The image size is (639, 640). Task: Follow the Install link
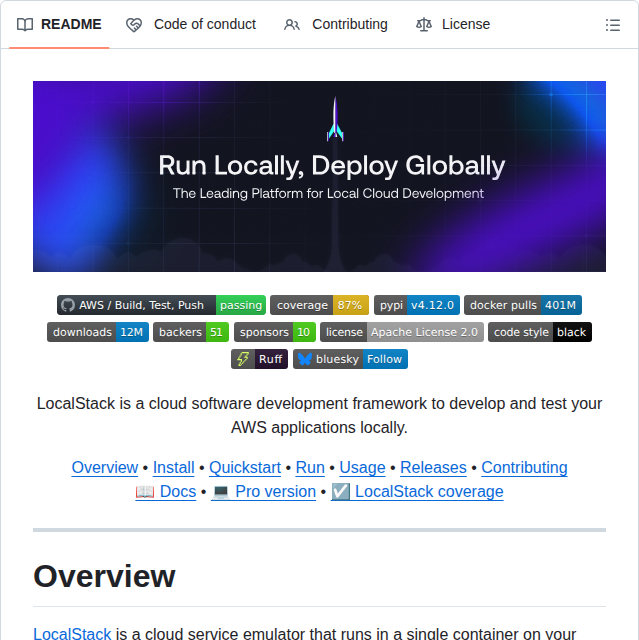tap(173, 467)
